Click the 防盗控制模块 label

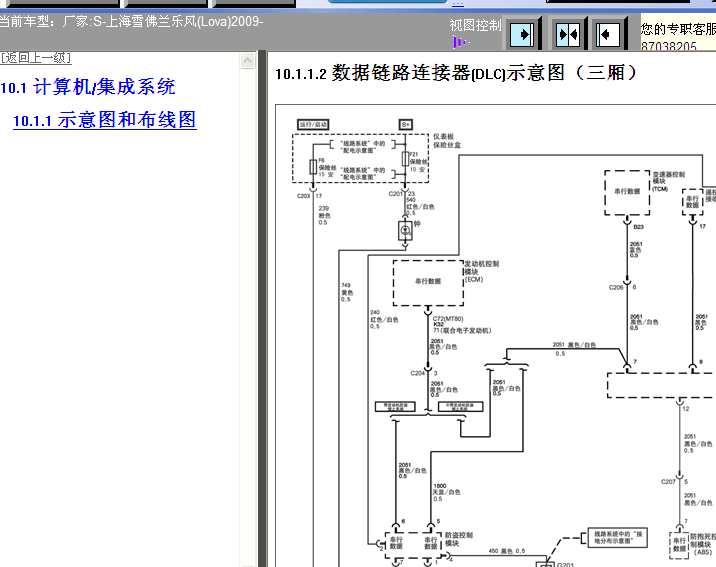pos(459,539)
